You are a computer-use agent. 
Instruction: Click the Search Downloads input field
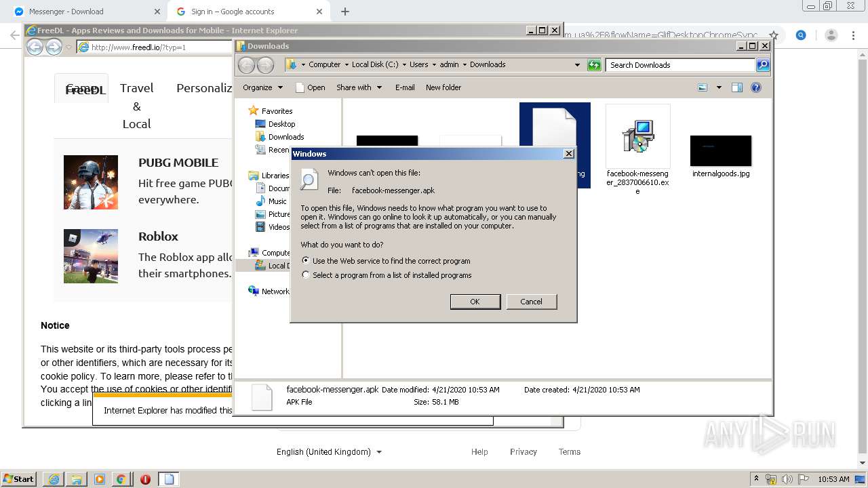680,65
